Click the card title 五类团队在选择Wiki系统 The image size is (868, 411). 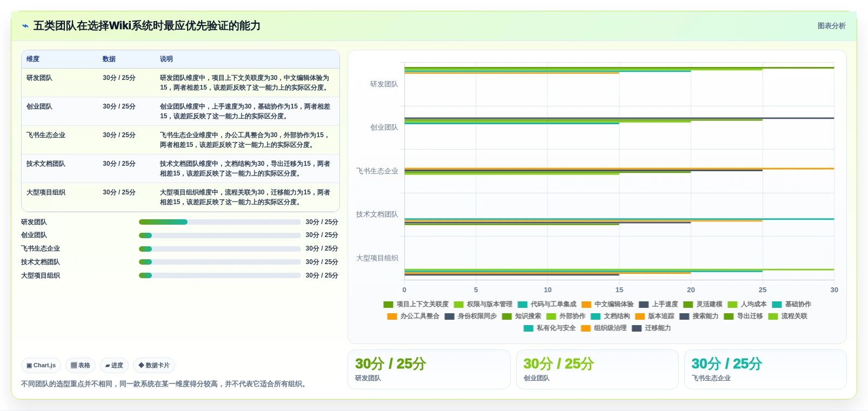coord(147,26)
